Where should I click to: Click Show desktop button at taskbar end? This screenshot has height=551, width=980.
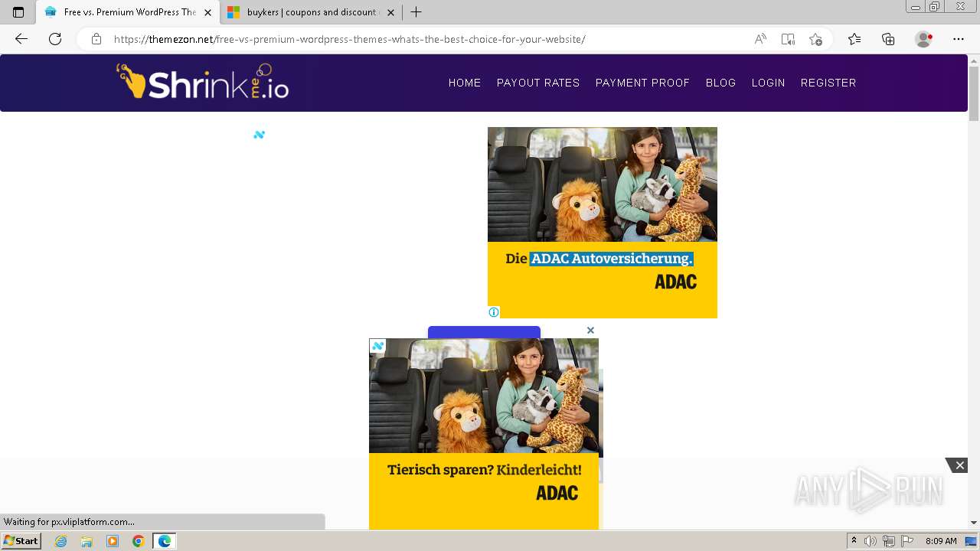[x=972, y=541]
